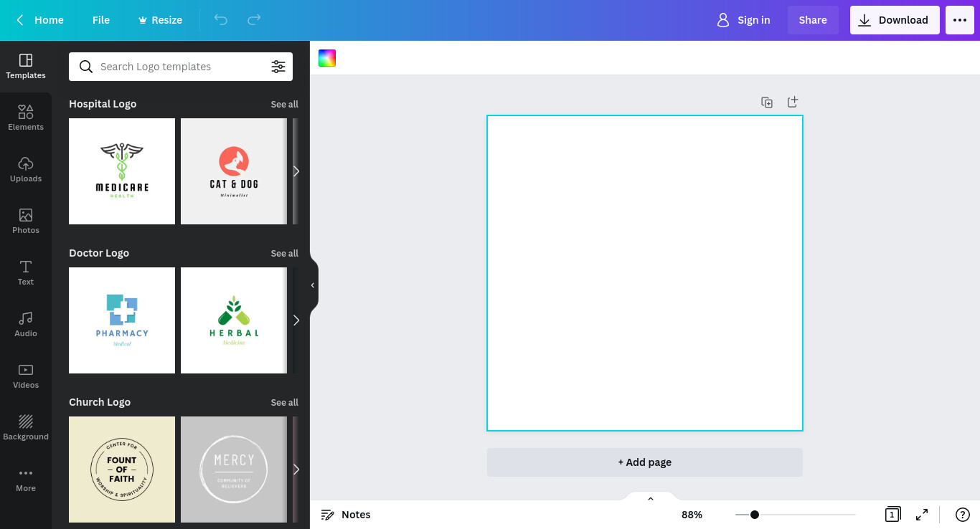This screenshot has height=529, width=980.
Task: Open the Uploads sidebar tab
Action: 26,170
